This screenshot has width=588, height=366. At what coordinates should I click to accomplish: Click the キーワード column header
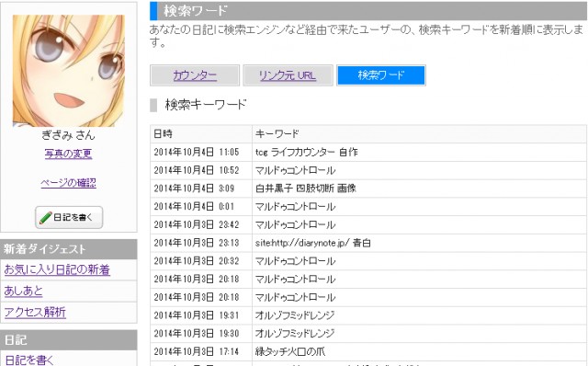419,133
